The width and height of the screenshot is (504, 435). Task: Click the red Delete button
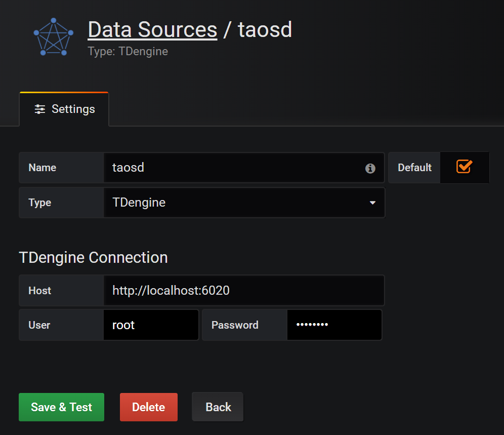point(149,407)
